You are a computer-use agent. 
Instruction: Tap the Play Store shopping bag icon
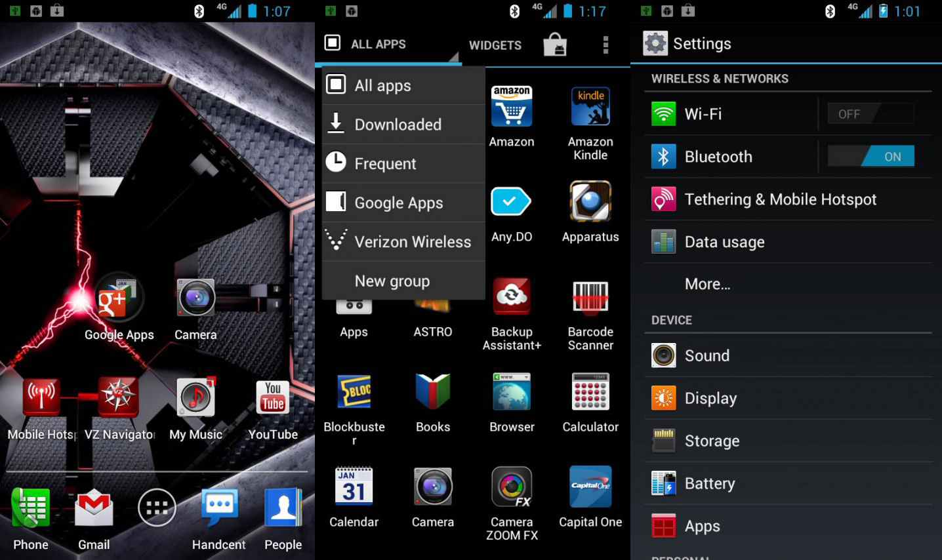click(555, 45)
